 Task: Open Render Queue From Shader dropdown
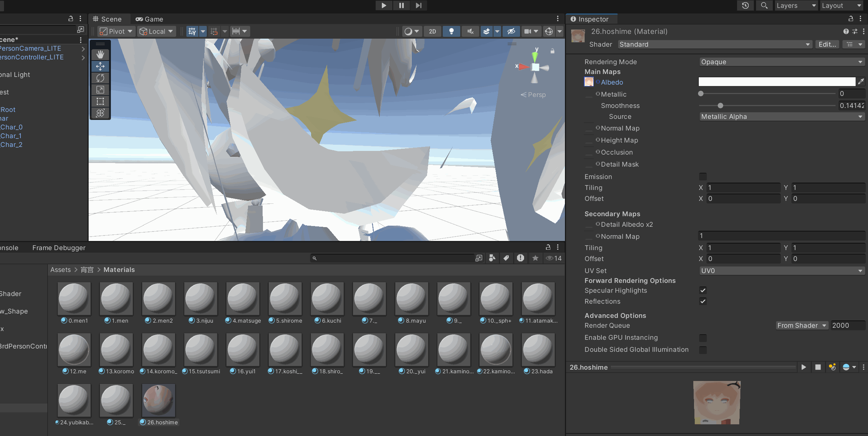(x=802, y=326)
